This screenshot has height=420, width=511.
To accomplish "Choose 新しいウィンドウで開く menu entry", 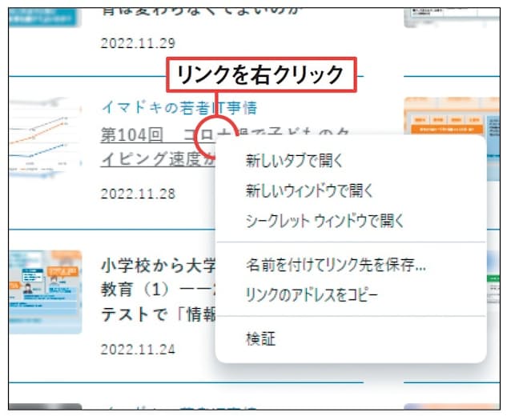I will click(351, 190).
